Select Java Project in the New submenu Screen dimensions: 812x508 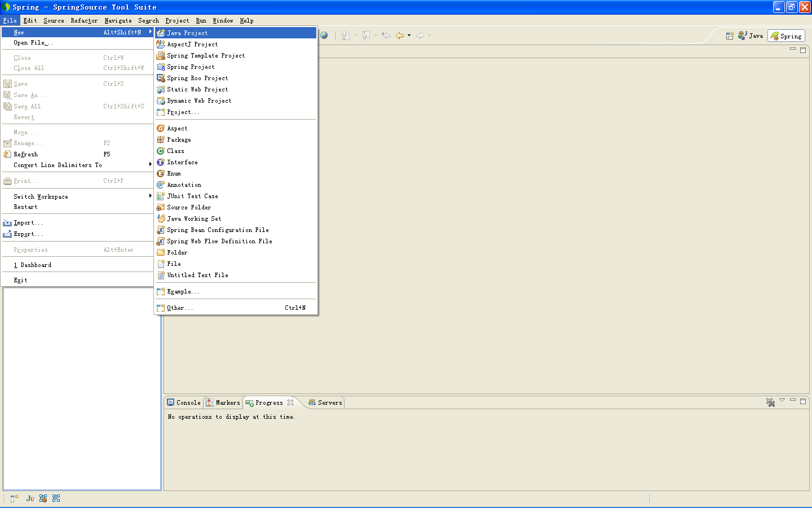click(236, 33)
